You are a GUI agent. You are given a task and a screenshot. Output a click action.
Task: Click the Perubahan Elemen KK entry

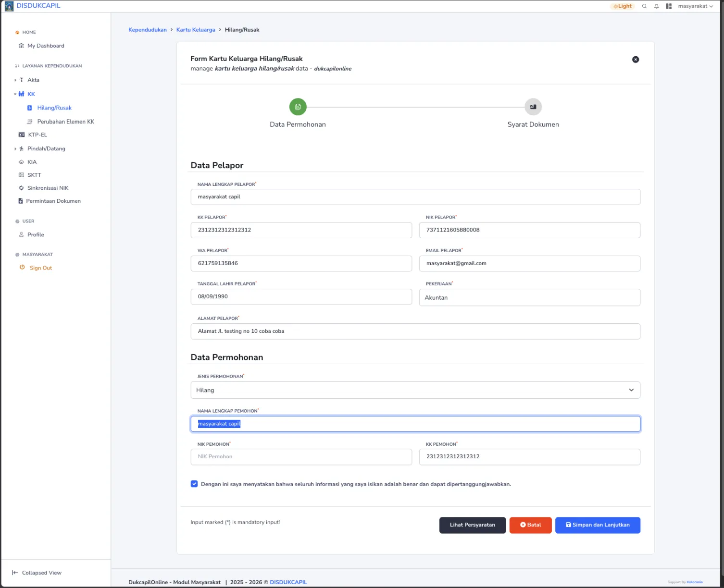pos(65,122)
